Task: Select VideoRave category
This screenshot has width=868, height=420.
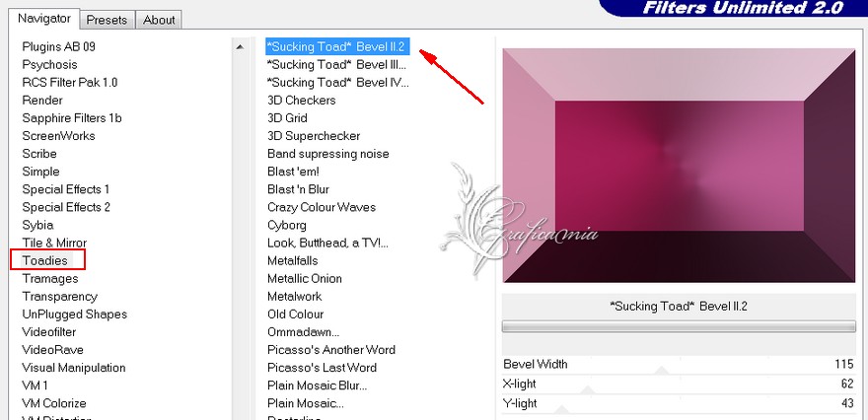Action: 52,349
